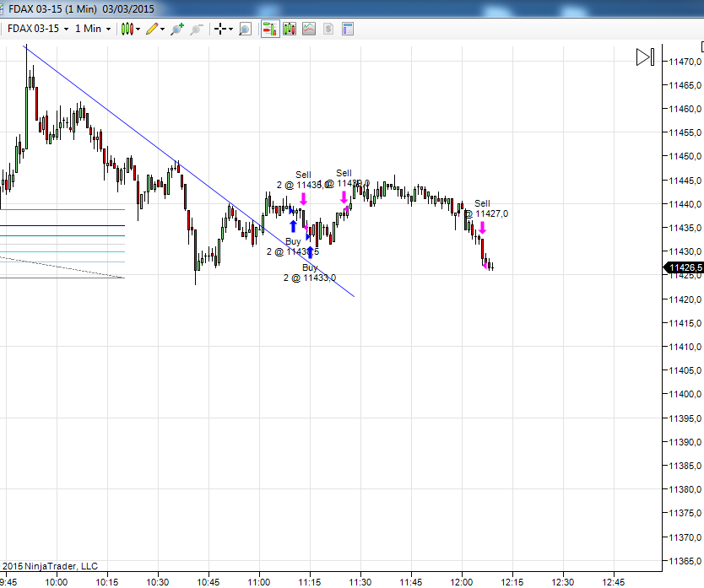Open the FDAX 03-15 instrument dropdown
The width and height of the screenshot is (704, 588).
pos(38,29)
